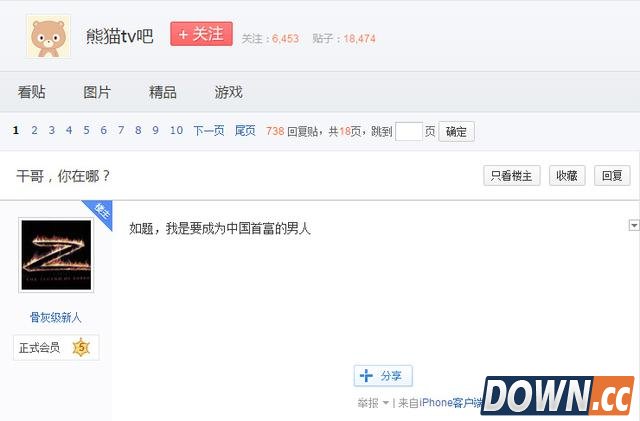Go to page 4 of replies

[69, 130]
